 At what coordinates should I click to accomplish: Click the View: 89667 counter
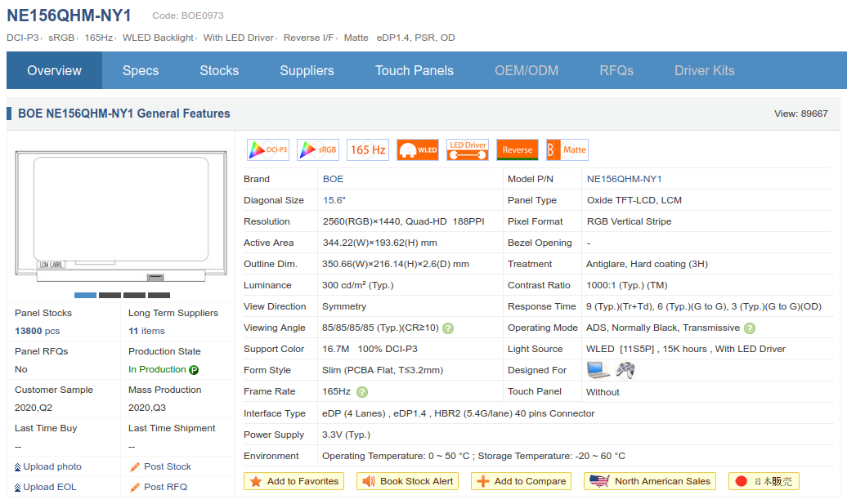click(x=801, y=114)
